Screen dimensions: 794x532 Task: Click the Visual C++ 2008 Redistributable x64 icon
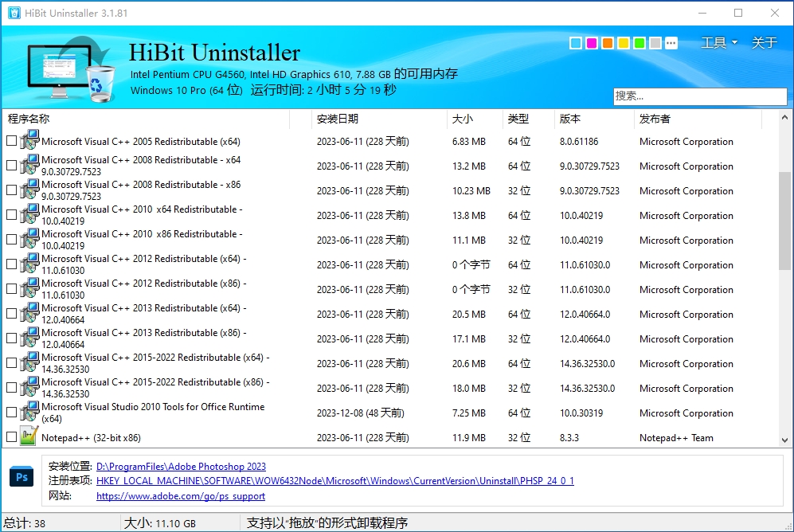29,165
